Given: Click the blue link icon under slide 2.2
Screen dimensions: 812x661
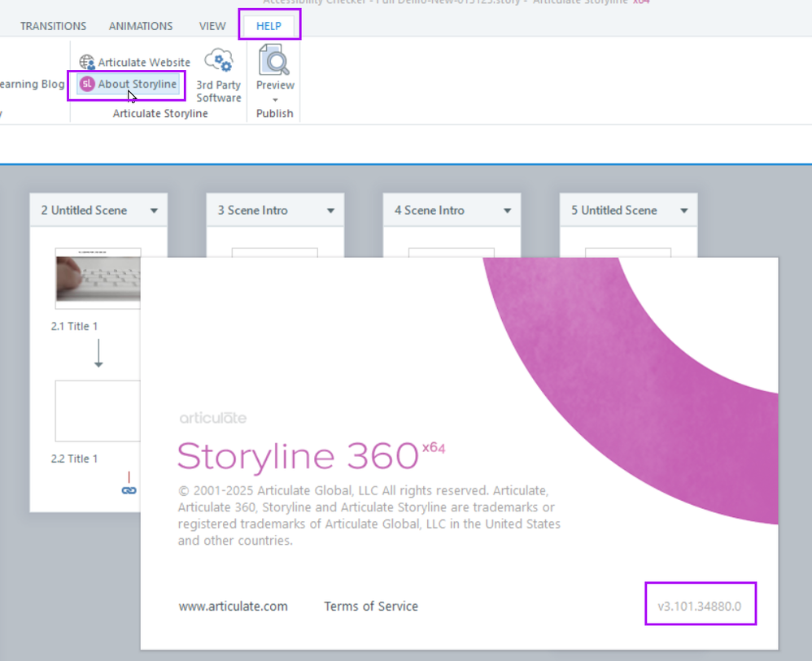Looking at the screenshot, I should point(129,490).
